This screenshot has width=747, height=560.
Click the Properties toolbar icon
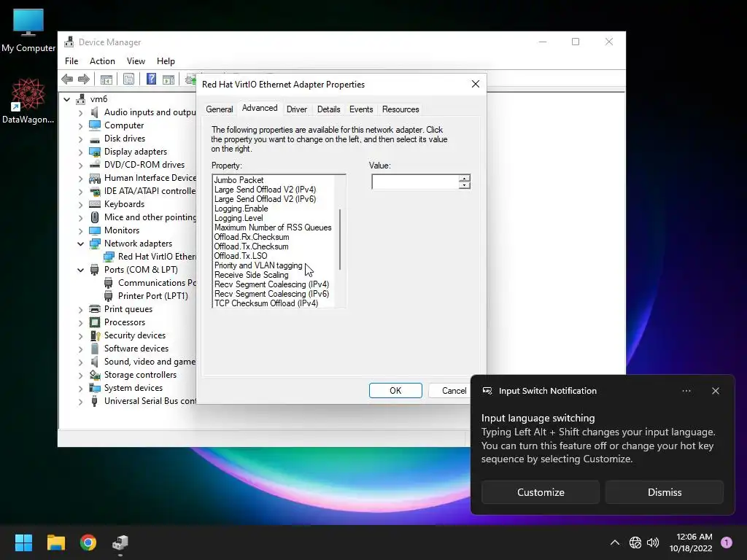coord(128,79)
